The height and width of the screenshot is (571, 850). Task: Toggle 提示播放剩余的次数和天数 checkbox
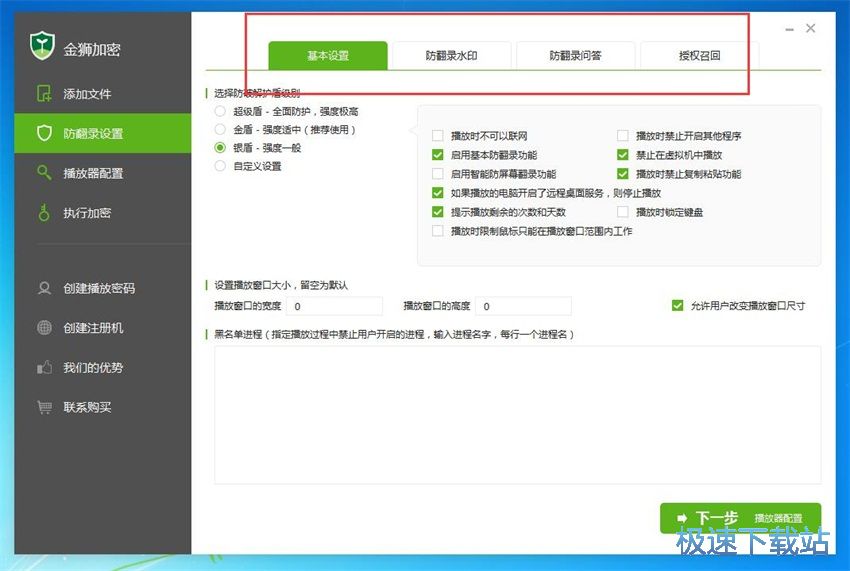pyautogui.click(x=437, y=211)
